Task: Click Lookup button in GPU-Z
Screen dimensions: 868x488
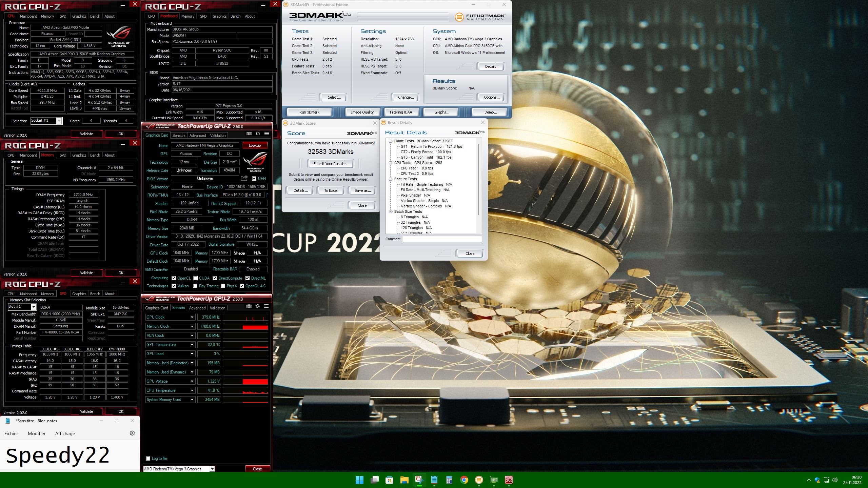Action: (x=255, y=145)
